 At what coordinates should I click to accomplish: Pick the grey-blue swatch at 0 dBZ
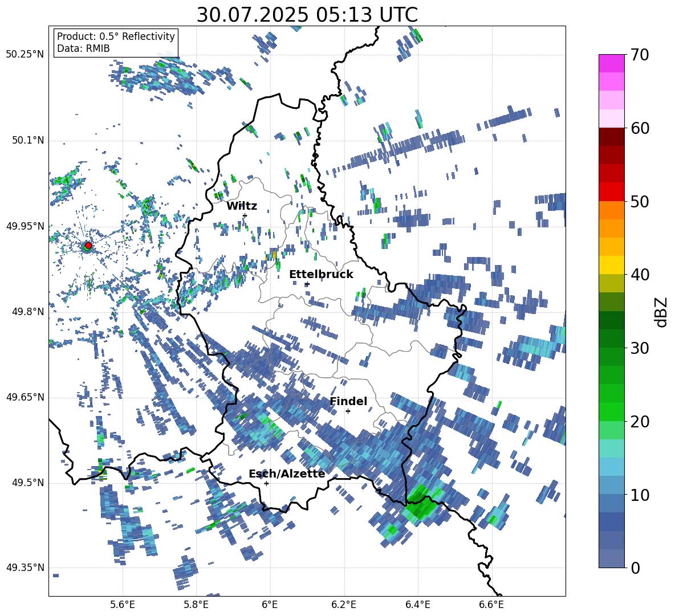(611, 558)
